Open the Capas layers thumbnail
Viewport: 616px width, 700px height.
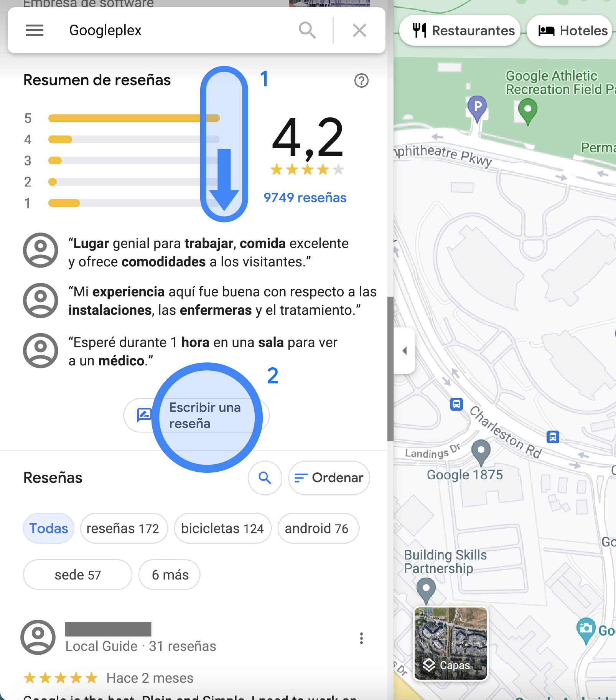(451, 644)
